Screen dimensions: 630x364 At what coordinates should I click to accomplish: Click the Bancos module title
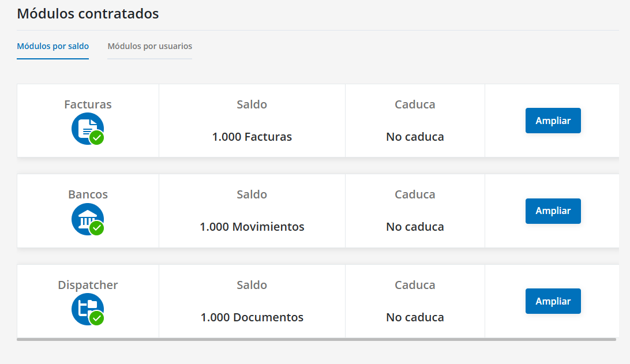click(x=88, y=194)
